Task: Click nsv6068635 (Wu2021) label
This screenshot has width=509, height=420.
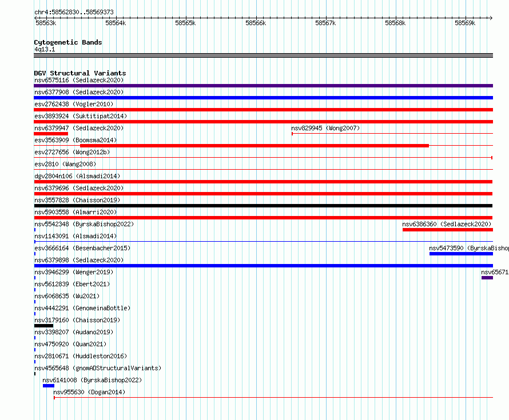Action: [67, 296]
